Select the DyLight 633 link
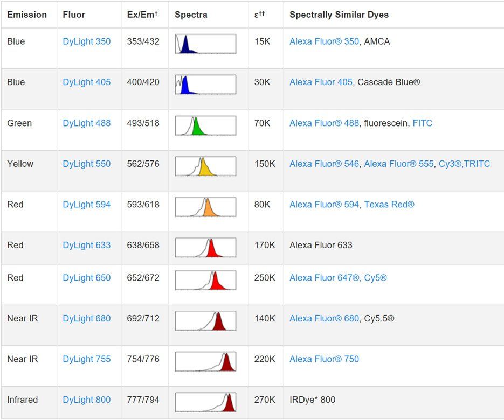 (x=86, y=245)
